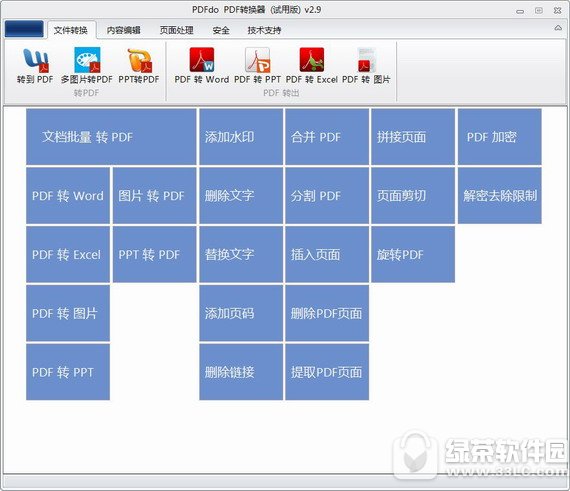Viewport: 570px width, 491px height.
Task: Select the PPT转PDF ribbon icon
Action: coord(139,66)
